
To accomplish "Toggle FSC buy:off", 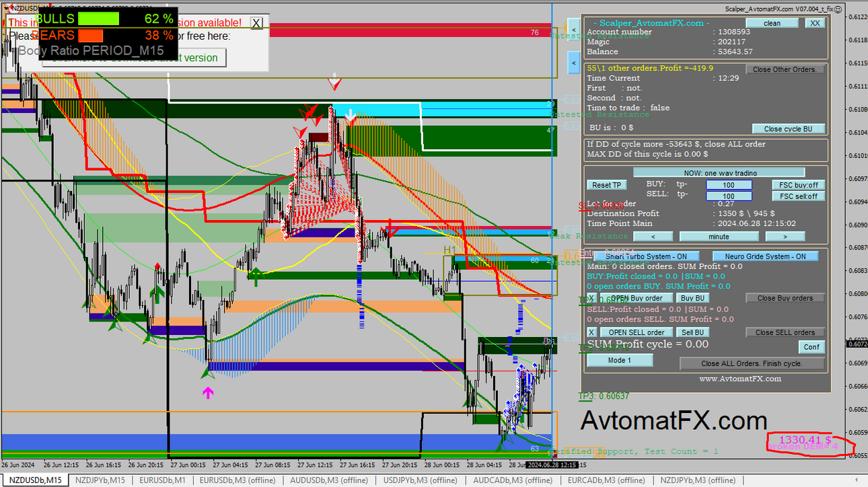I will tap(798, 185).
